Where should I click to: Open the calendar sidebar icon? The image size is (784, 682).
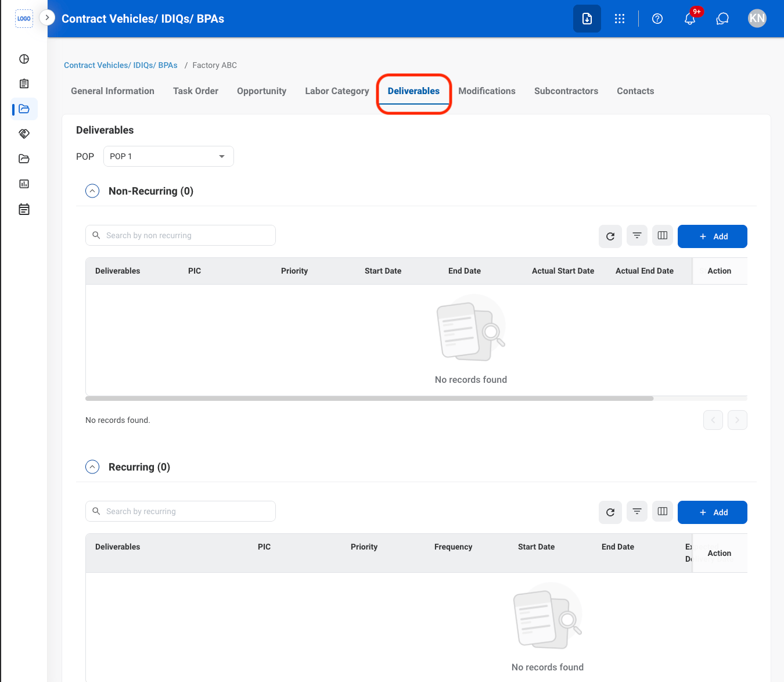[x=24, y=209]
